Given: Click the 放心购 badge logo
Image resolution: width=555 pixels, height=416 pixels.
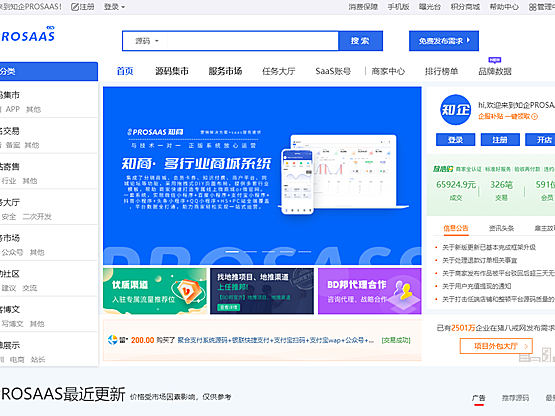Looking at the screenshot, I should [443, 169].
